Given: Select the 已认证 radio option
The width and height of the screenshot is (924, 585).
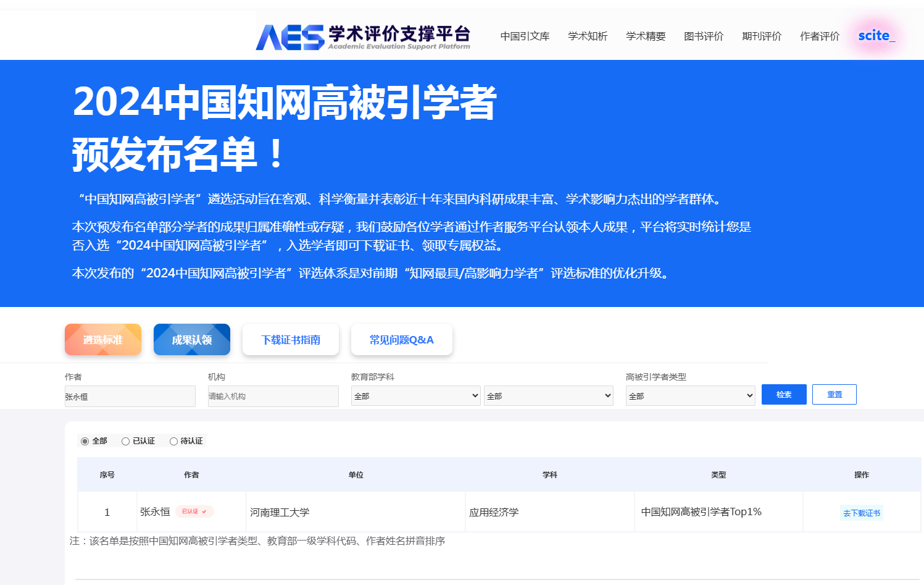Looking at the screenshot, I should [126, 441].
